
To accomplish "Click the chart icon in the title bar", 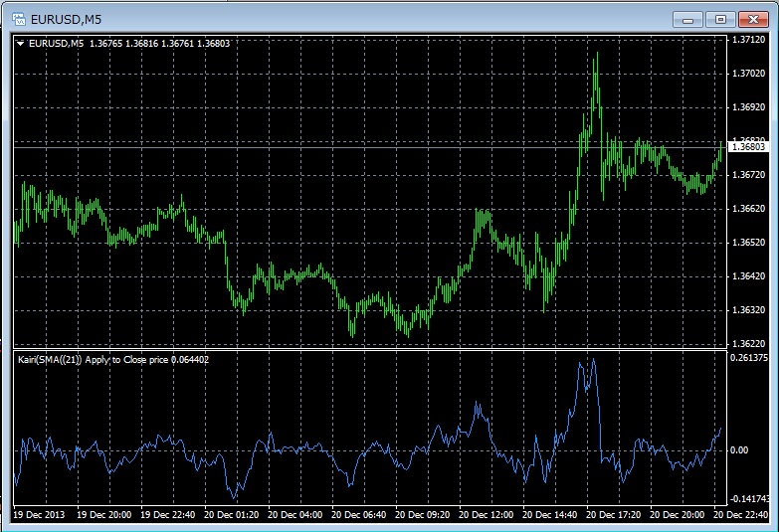I will (17, 17).
